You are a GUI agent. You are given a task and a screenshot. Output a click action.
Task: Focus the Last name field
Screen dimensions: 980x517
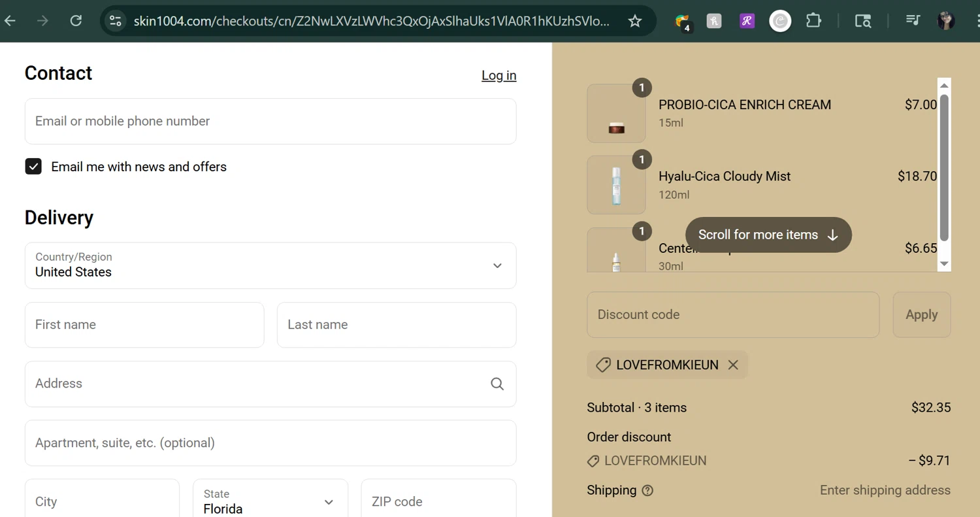(x=397, y=325)
